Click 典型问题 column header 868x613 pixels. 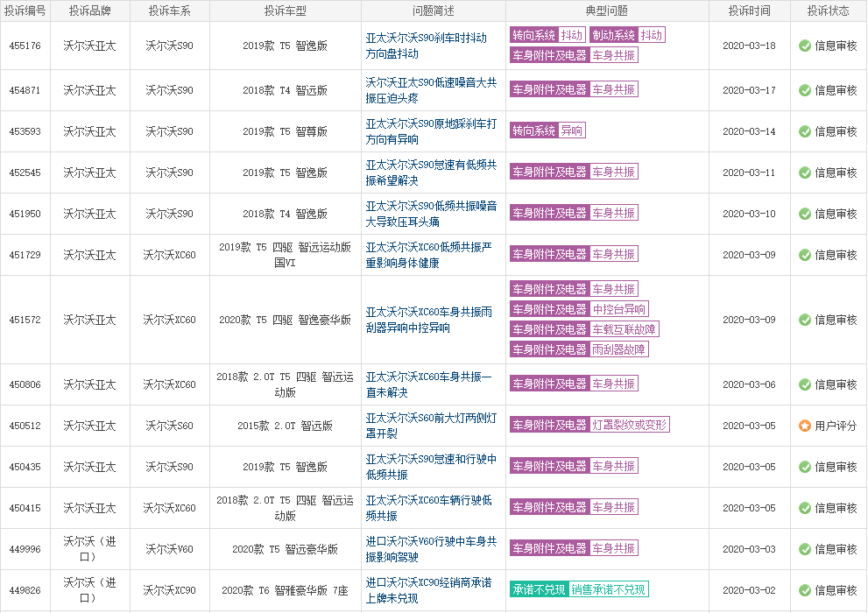click(607, 11)
